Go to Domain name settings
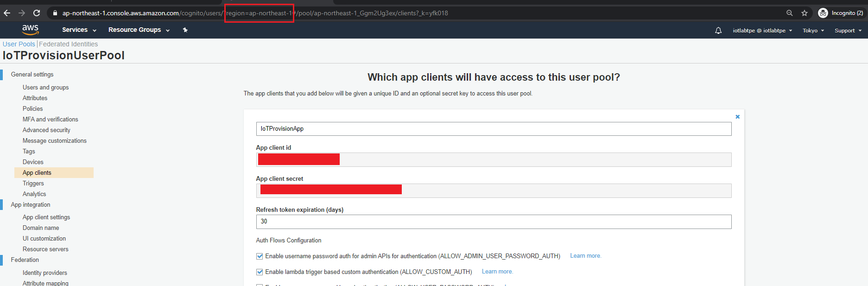 coord(41,228)
